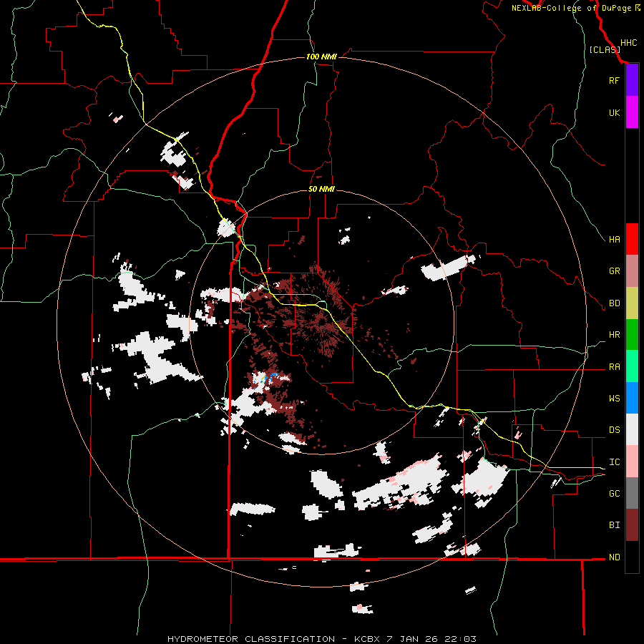This screenshot has height=644, width=644.
Task: Select the gray GC color swatch
Action: (x=632, y=493)
